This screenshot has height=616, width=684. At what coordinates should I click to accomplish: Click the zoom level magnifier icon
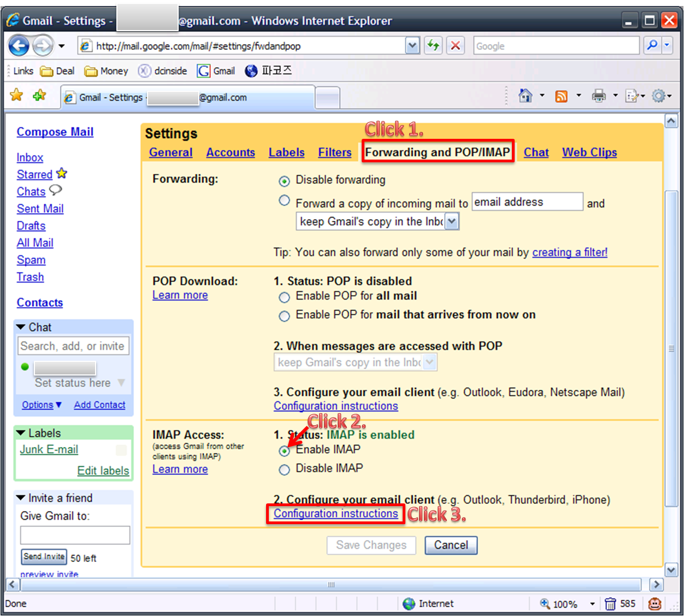[x=545, y=603]
